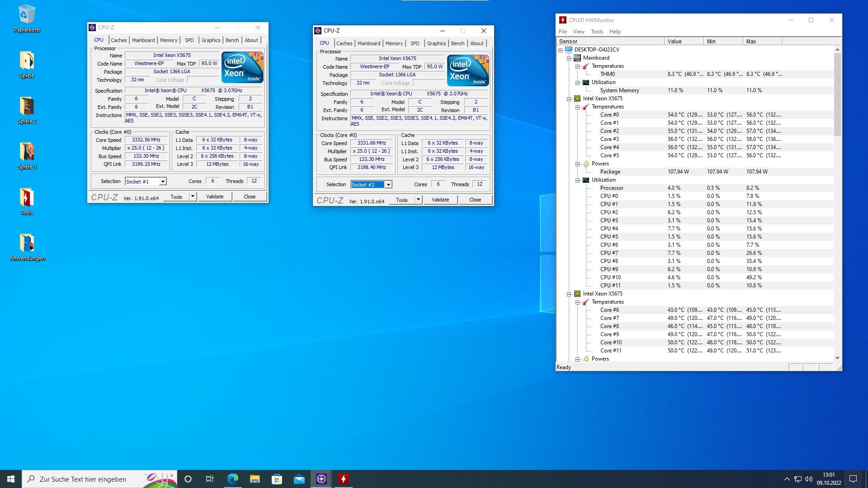Viewport: 868px width, 488px height.
Task: Click scroll down arrow in HWMonitor
Action: click(837, 358)
